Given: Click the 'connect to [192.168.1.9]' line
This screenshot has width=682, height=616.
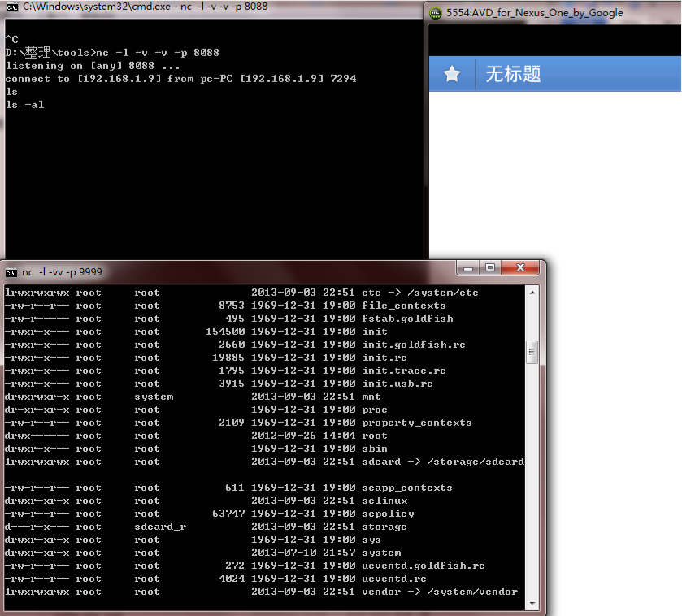Looking at the screenshot, I should pos(180,79).
